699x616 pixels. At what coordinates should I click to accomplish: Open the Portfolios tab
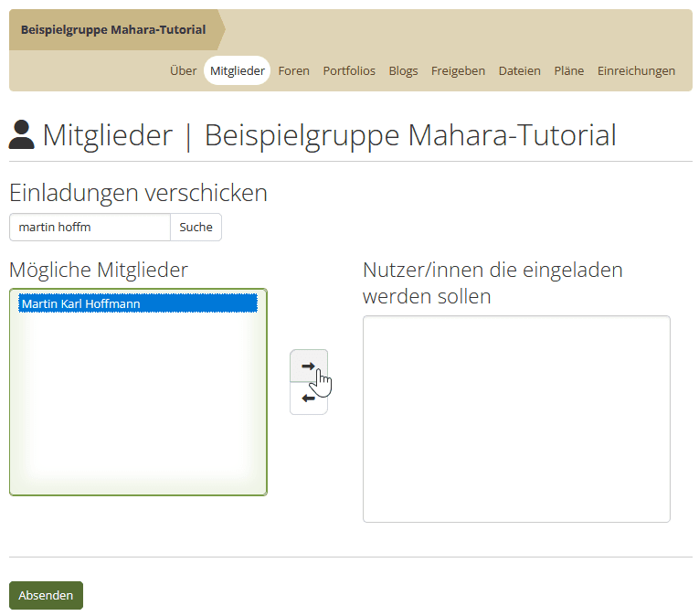coord(349,70)
